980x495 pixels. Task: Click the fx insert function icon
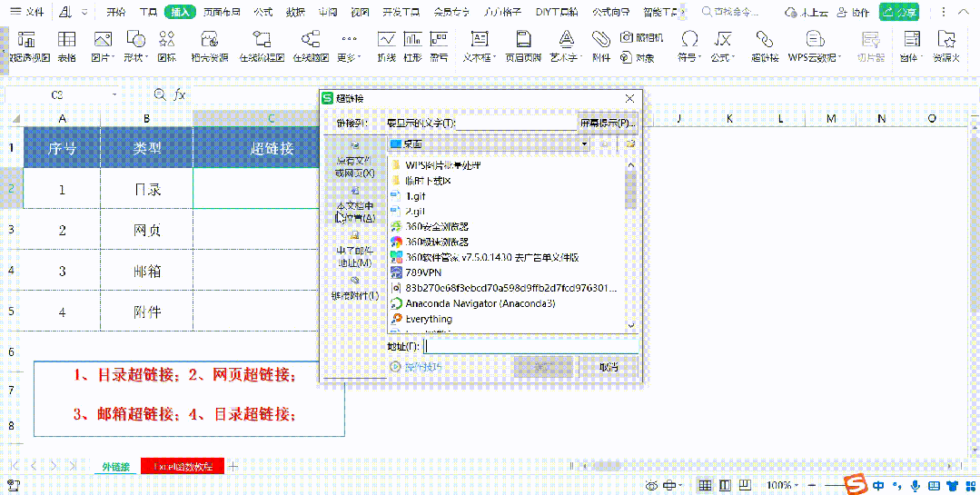coord(180,94)
